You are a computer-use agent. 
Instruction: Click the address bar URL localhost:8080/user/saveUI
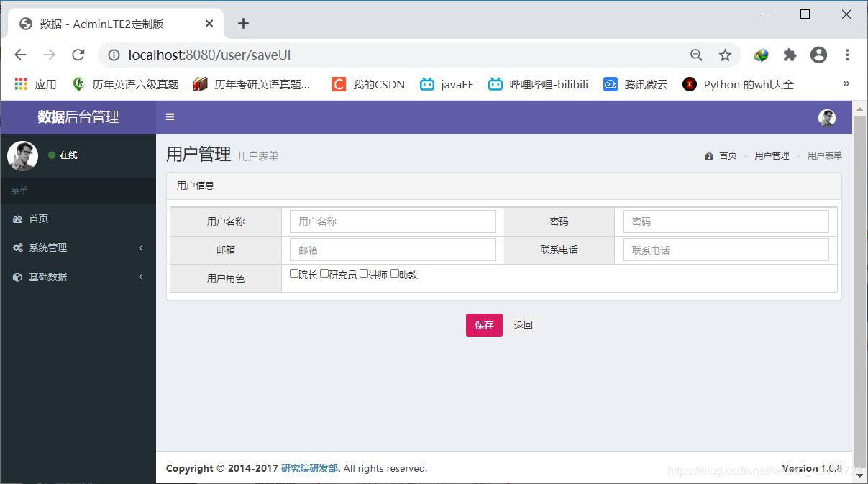click(x=209, y=55)
